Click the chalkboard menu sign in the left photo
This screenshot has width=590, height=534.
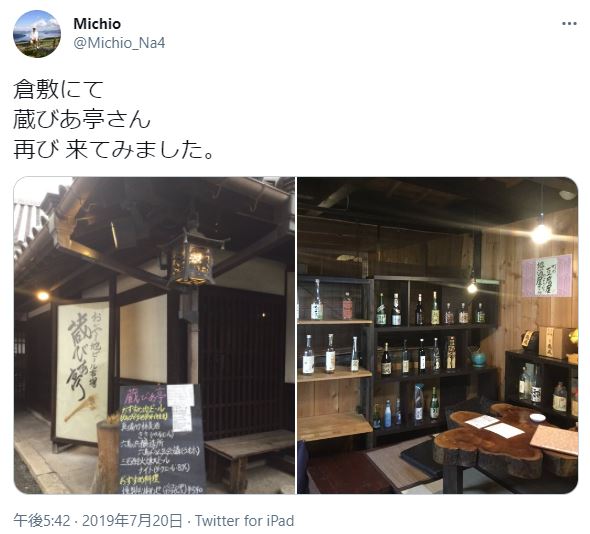[162, 439]
